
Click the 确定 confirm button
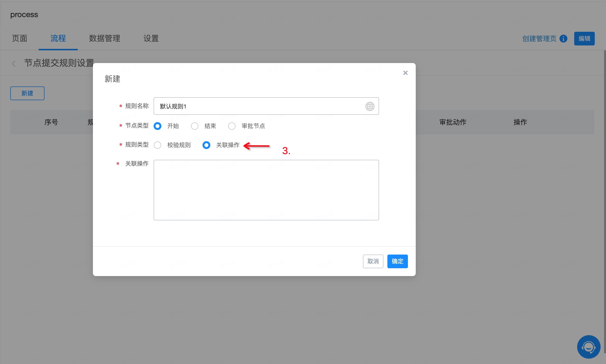[398, 261]
